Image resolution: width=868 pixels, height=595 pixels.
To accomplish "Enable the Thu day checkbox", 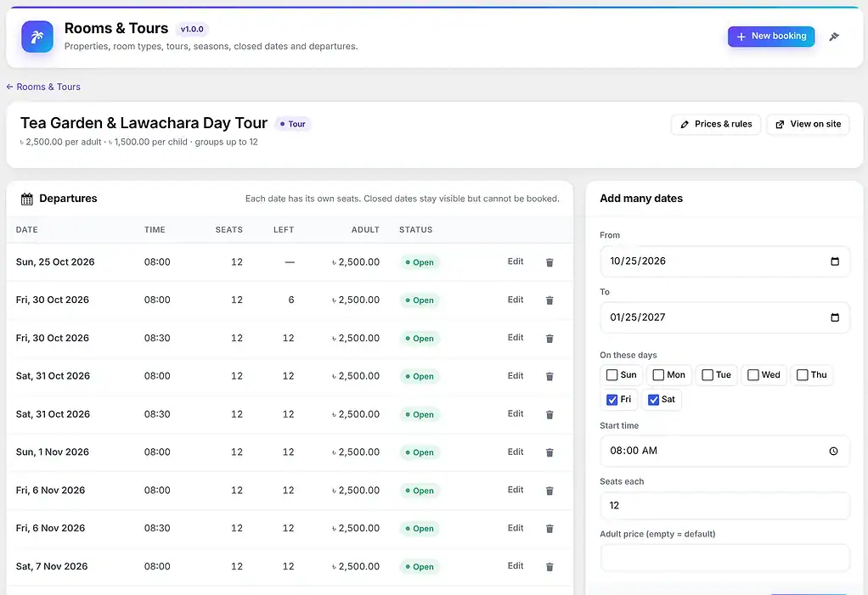I will click(x=802, y=375).
